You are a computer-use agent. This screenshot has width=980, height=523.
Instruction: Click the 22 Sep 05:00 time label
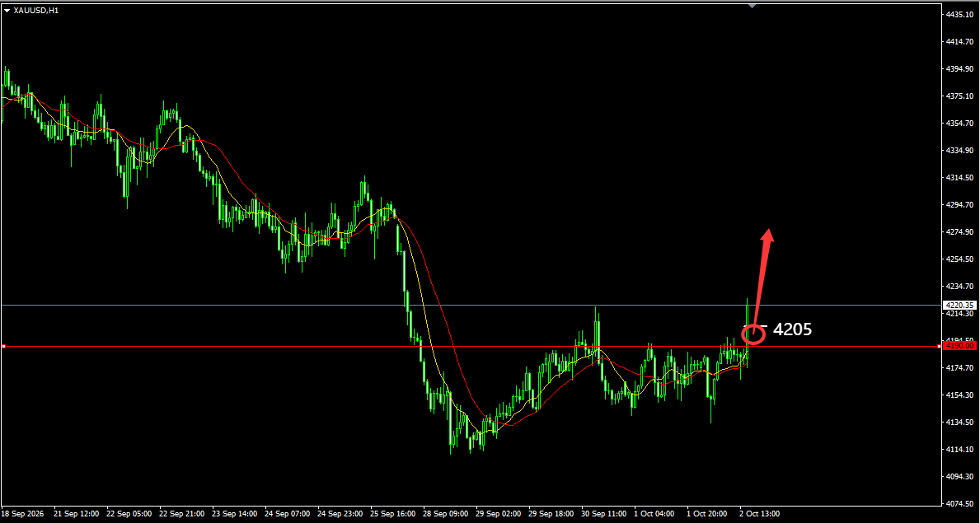[129, 514]
